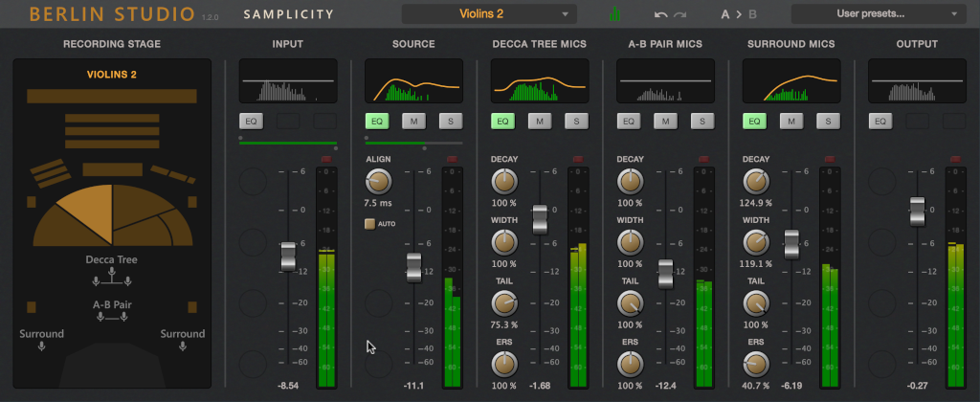Click the Output fader handle
The image size is (980, 402).
917,212
